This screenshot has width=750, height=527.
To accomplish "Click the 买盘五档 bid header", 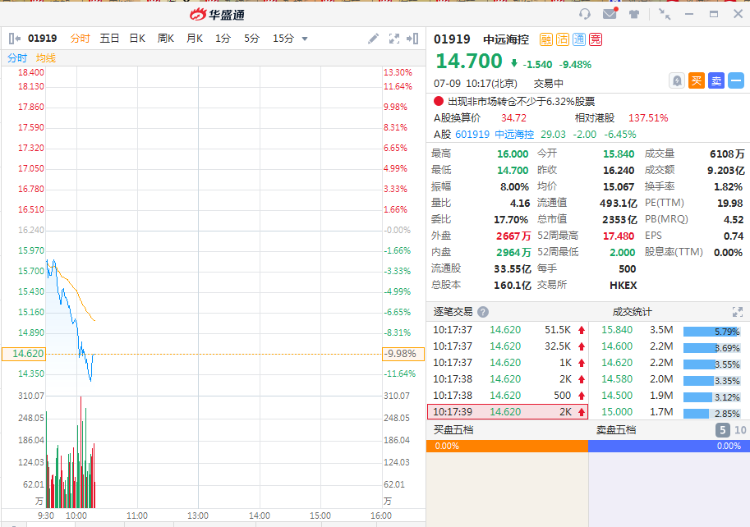I will click(453, 430).
